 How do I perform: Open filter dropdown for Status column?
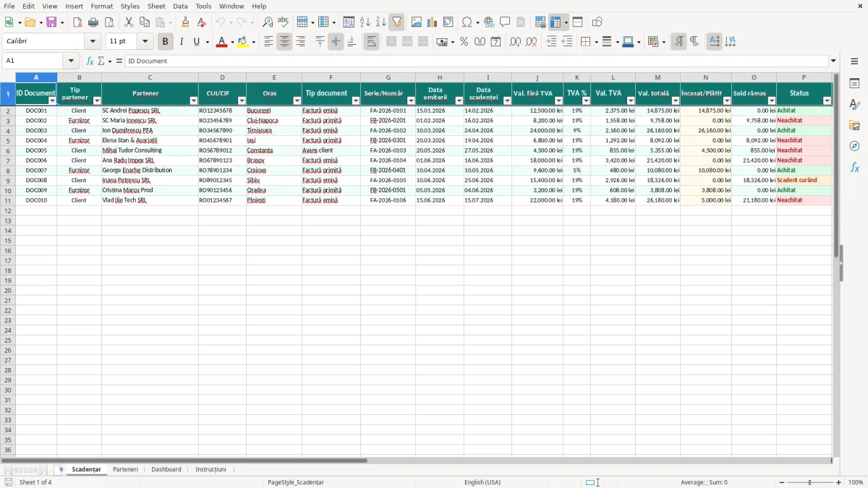coord(827,101)
